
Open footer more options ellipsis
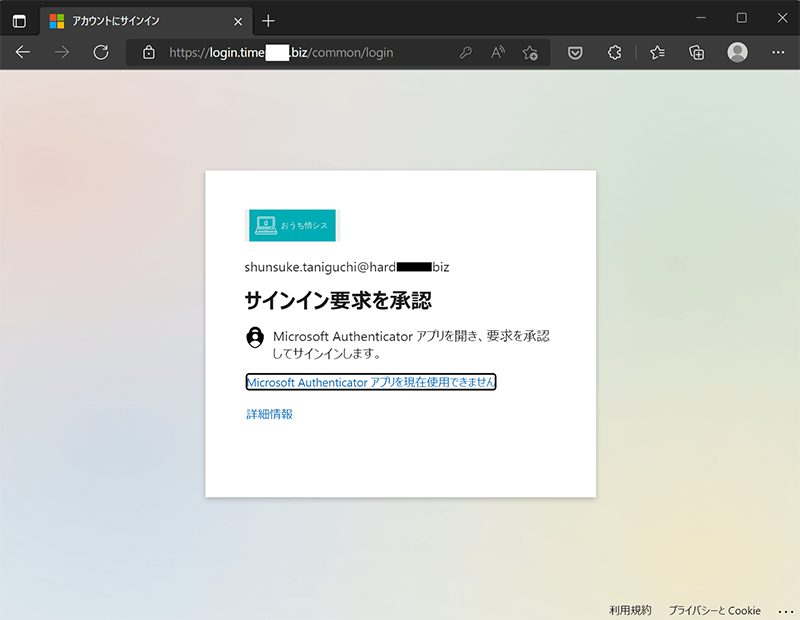pyautogui.click(x=786, y=611)
